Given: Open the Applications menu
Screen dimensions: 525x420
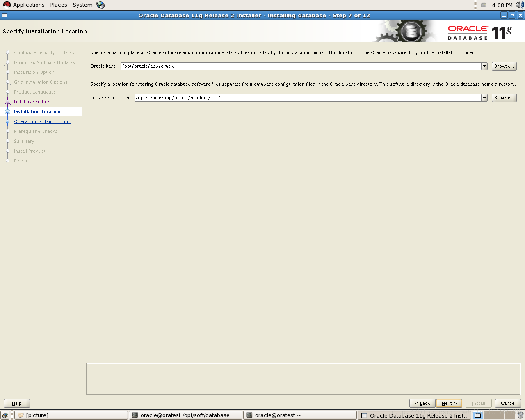Looking at the screenshot, I should (x=29, y=5).
